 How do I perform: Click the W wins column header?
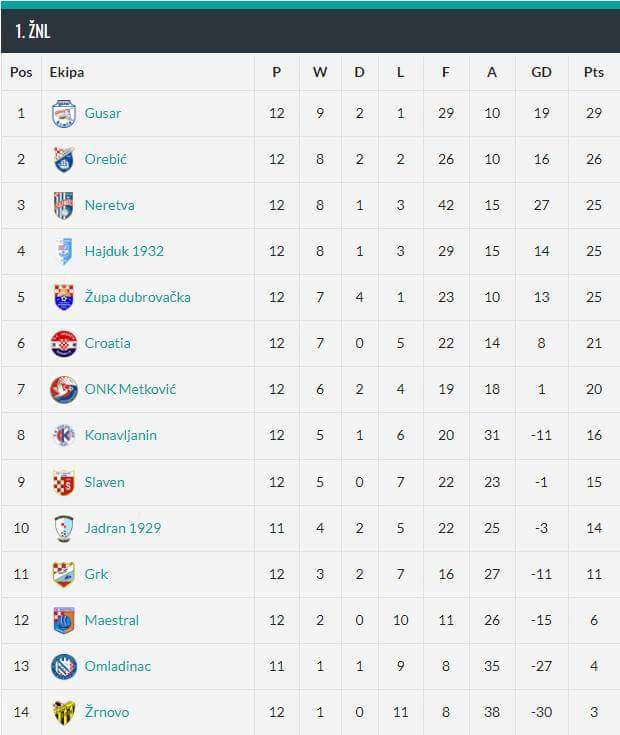click(x=320, y=72)
